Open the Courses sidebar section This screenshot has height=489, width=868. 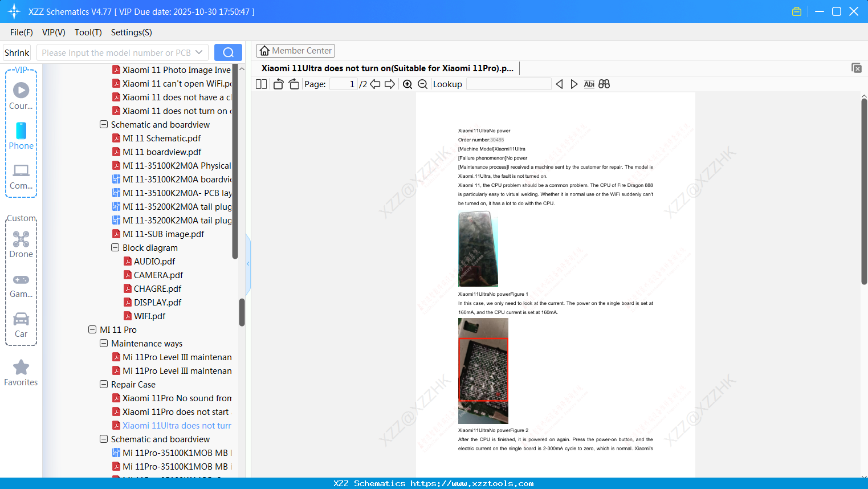tap(21, 96)
